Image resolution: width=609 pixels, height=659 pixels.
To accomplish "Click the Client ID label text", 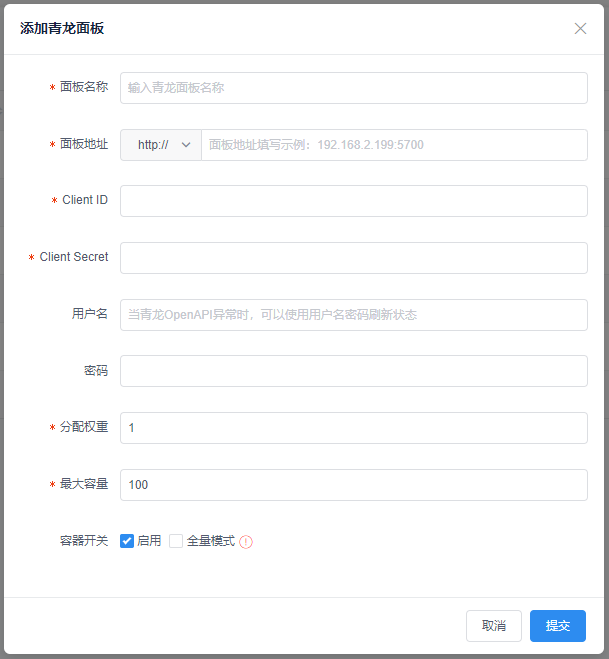I will click(85, 200).
